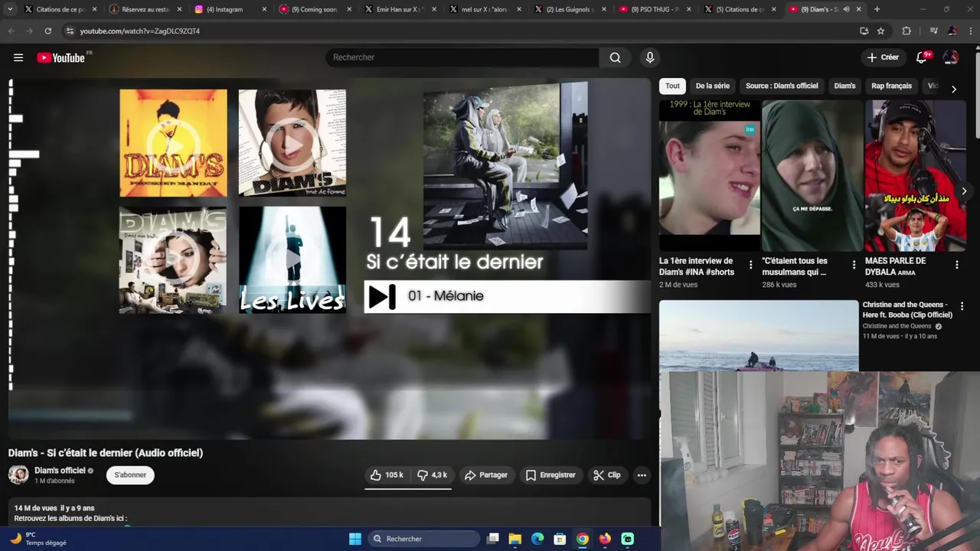Switch to the PSO THUG tab
Screen dimensions: 980x551
(x=655, y=9)
